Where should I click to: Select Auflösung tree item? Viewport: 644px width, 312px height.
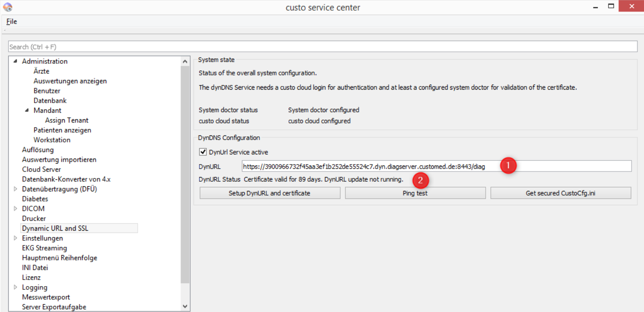38,150
